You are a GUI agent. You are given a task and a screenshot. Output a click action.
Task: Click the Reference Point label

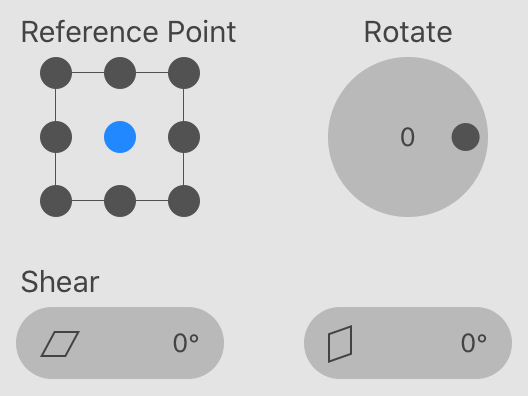[128, 32]
